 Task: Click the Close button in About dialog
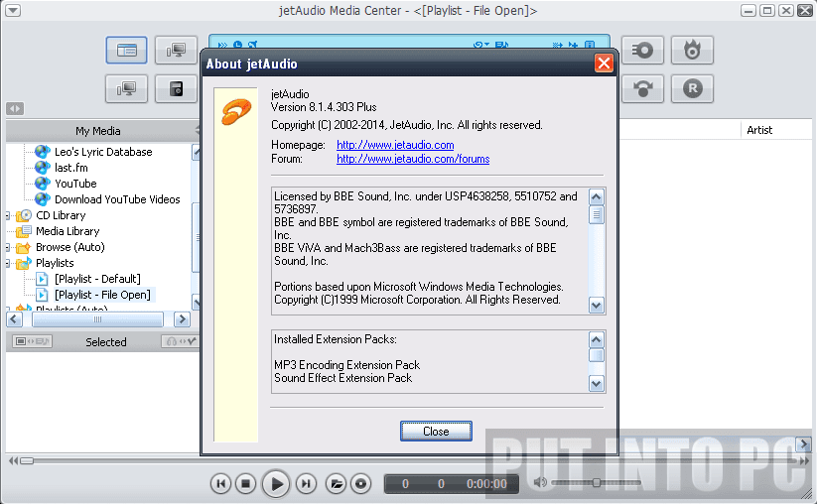pyautogui.click(x=436, y=432)
